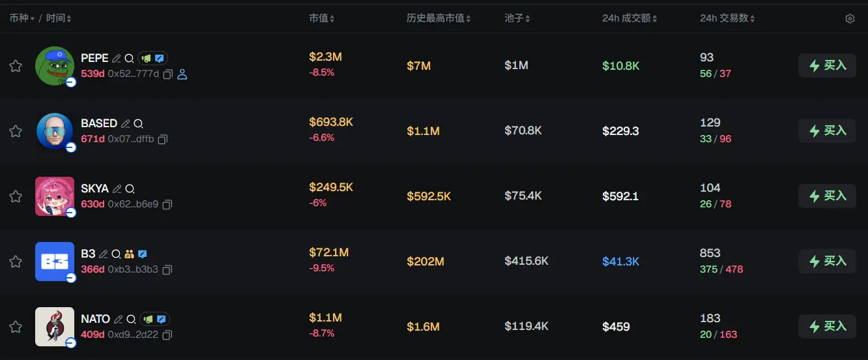Viewport: 868px width, 360px height.
Task: Star the BASED token row
Action: [16, 131]
